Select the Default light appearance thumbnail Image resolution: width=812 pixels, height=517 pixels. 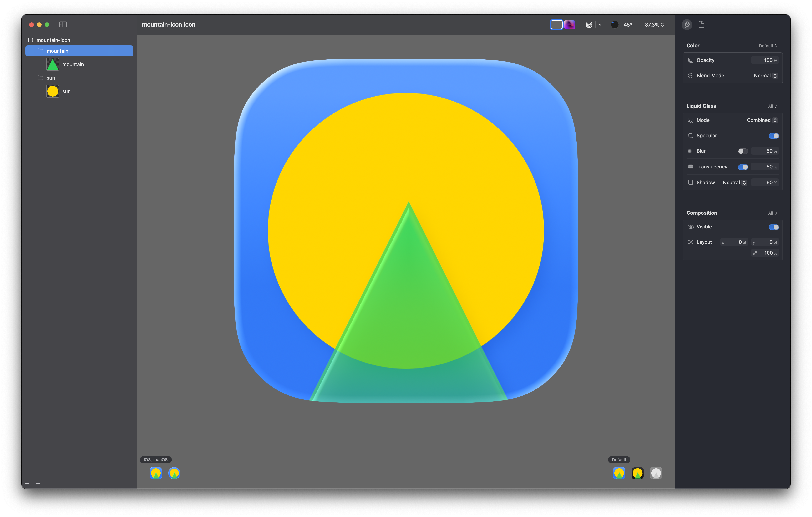point(619,473)
